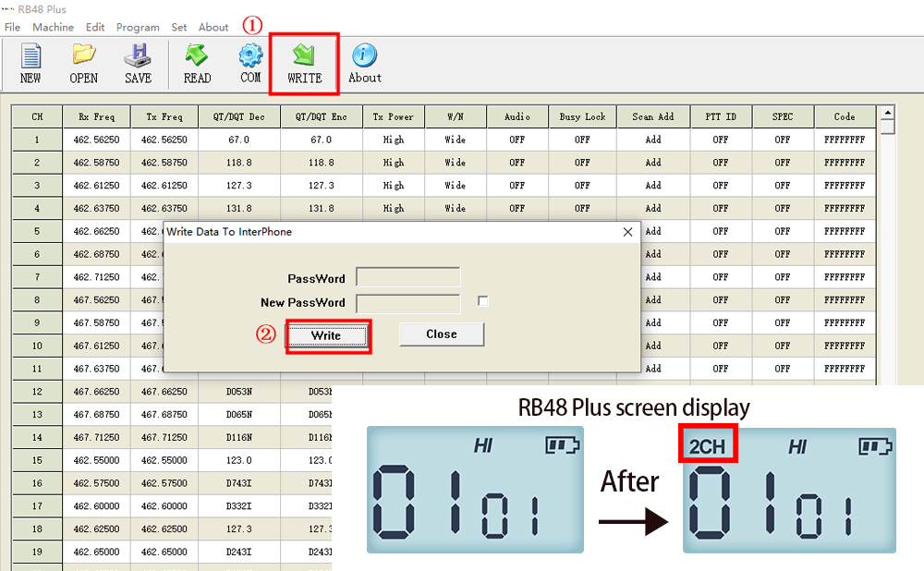Click the WRITE toolbar icon

[x=304, y=63]
